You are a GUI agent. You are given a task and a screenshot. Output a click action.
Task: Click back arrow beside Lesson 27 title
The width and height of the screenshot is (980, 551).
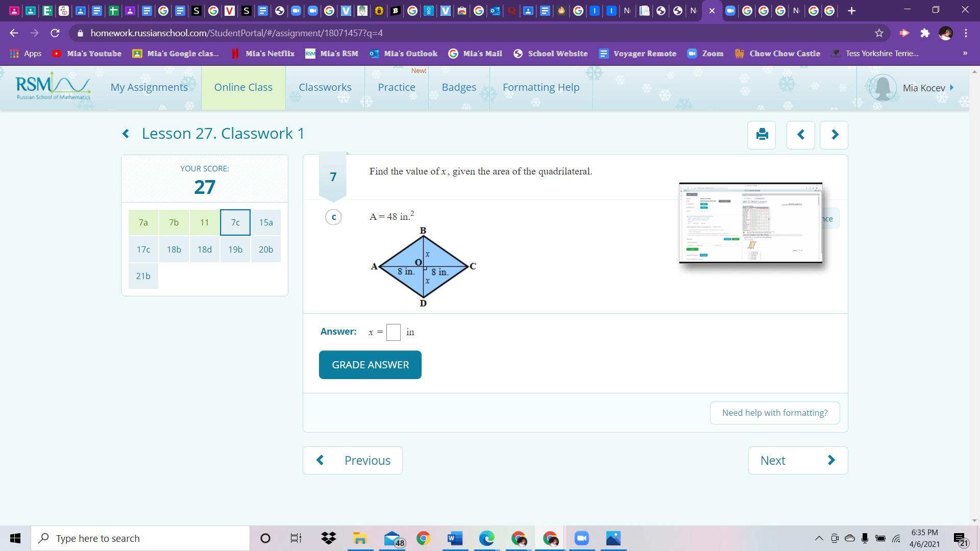tap(126, 134)
